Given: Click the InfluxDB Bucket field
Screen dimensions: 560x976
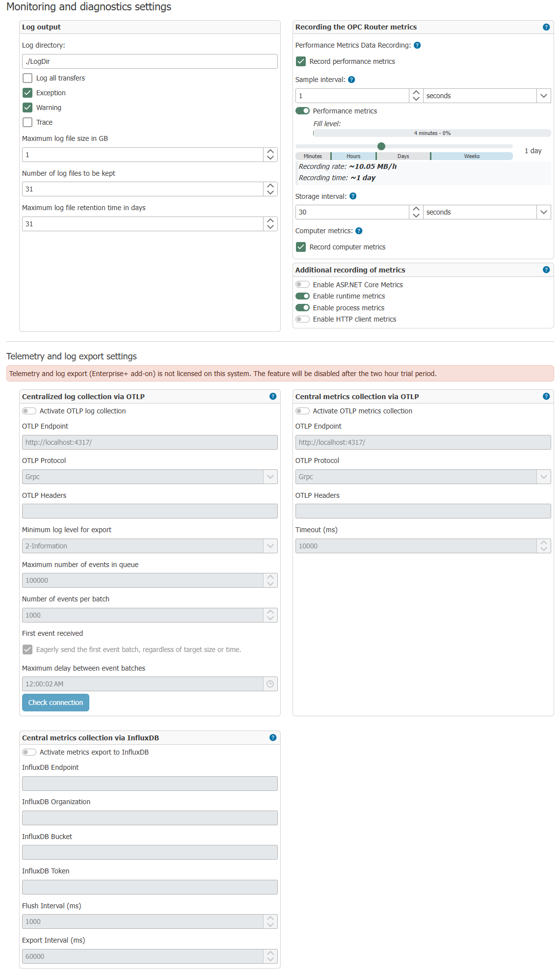Looking at the screenshot, I should point(150,852).
